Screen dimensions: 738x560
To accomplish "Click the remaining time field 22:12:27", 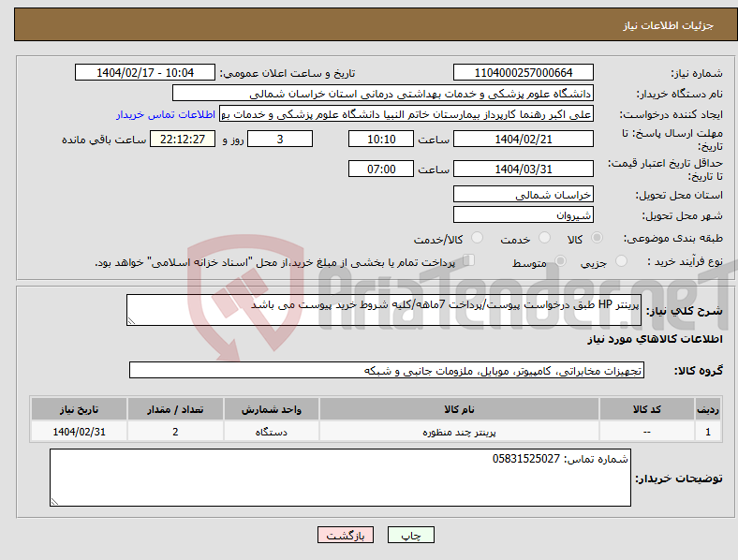I will click(182, 139).
